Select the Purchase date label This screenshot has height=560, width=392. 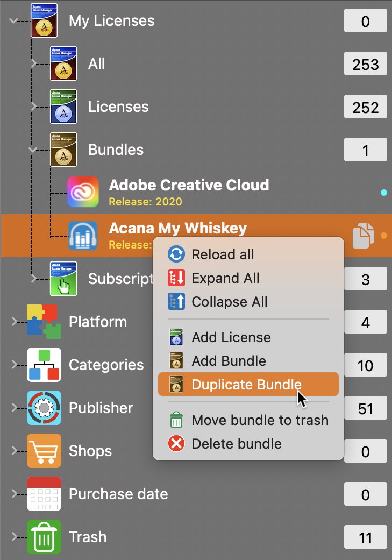click(118, 494)
